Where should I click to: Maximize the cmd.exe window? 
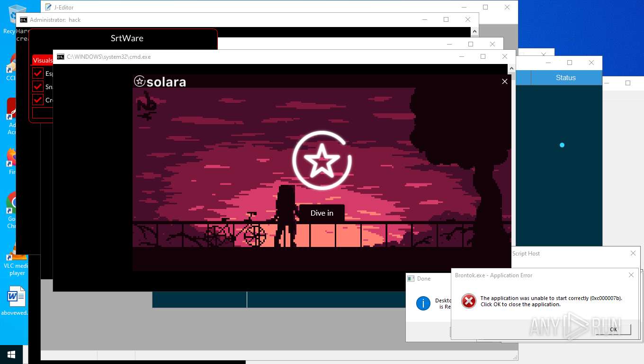pyautogui.click(x=483, y=56)
